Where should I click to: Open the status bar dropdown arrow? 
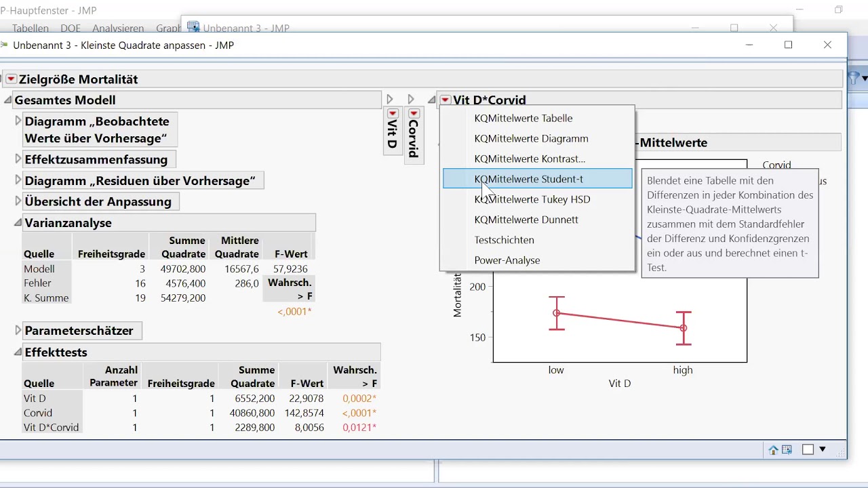[823, 449]
